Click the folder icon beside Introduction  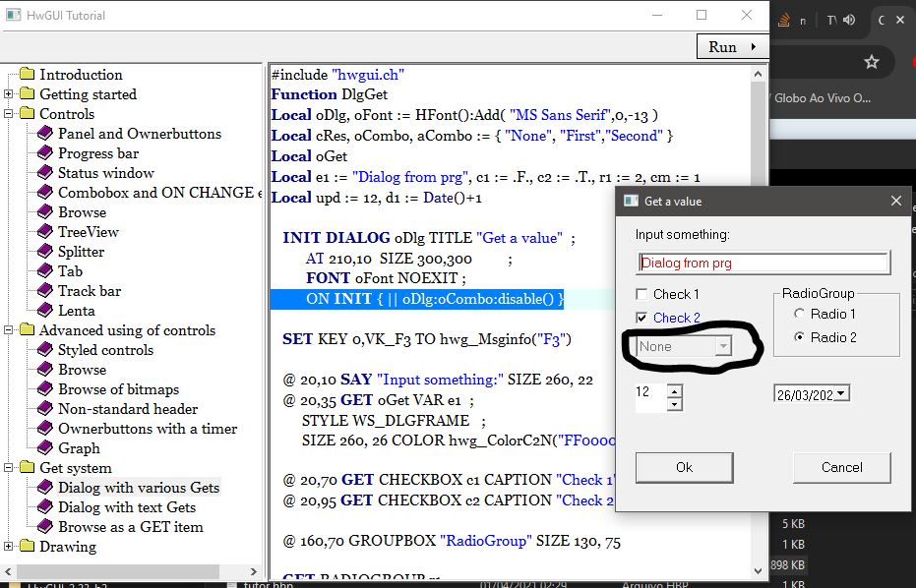pos(27,75)
